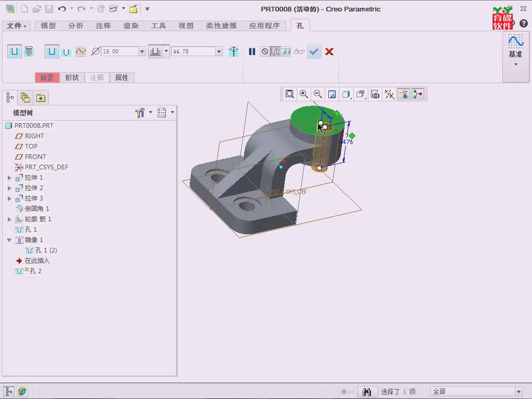Open the 放置 placement panel

[x=47, y=78]
